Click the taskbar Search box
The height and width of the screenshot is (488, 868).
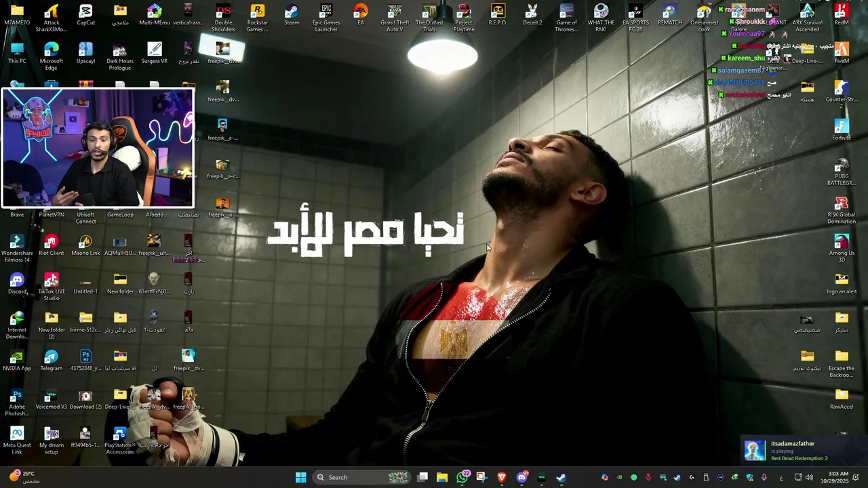click(361, 477)
